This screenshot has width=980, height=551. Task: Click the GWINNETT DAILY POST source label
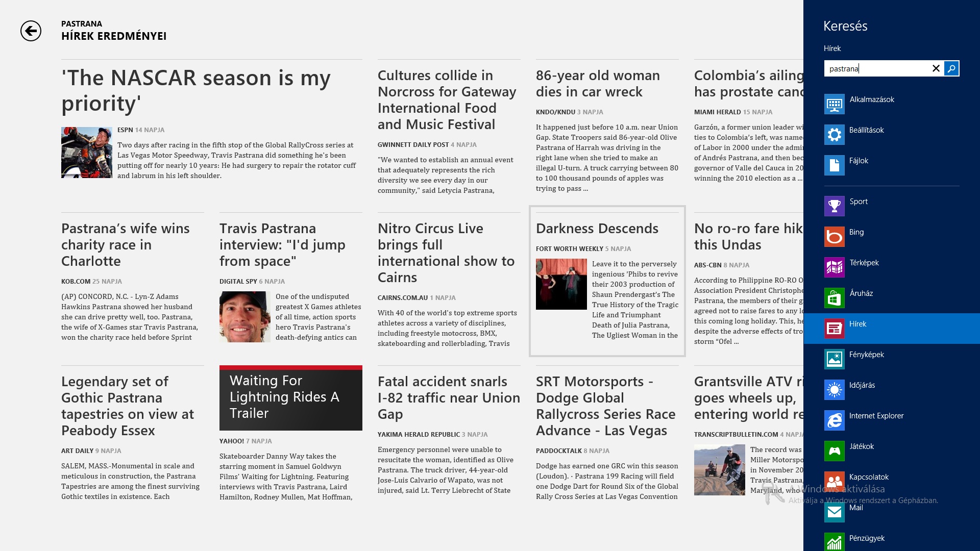coord(413,145)
